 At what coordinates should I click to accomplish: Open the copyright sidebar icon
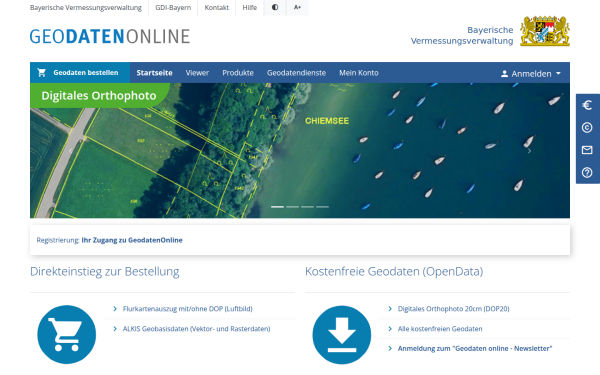[x=587, y=127]
